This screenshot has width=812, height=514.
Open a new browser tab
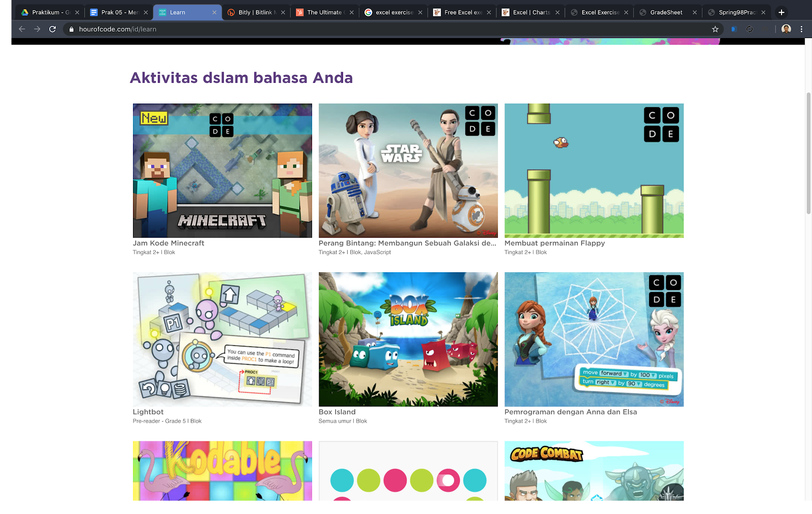click(x=782, y=12)
